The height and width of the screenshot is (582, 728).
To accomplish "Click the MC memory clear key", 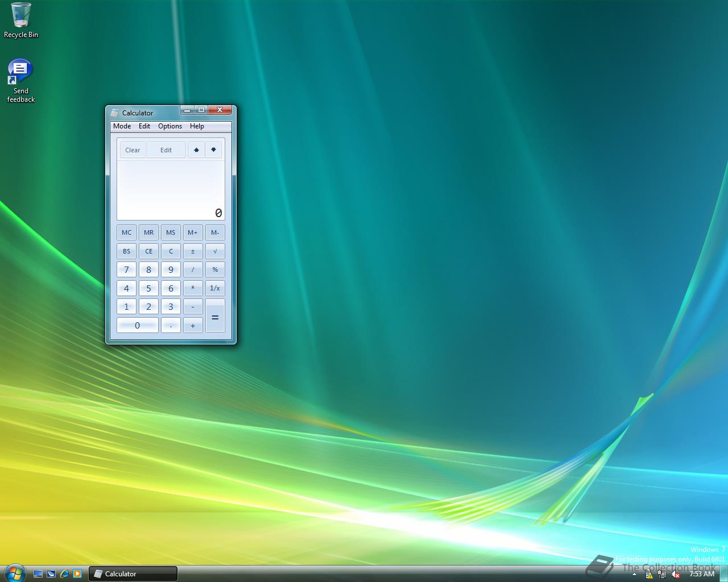I will (126, 232).
